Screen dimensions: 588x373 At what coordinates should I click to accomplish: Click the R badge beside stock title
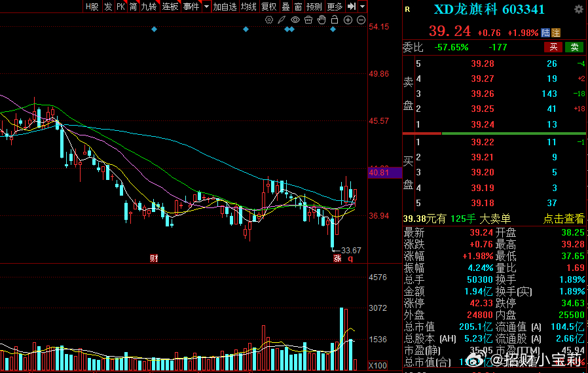pos(408,10)
